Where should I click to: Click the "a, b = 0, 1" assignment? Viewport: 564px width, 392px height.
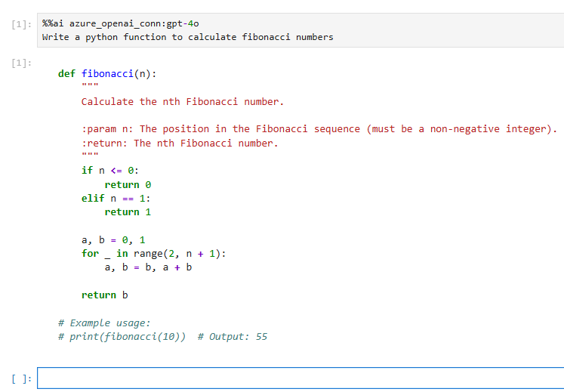pos(113,240)
